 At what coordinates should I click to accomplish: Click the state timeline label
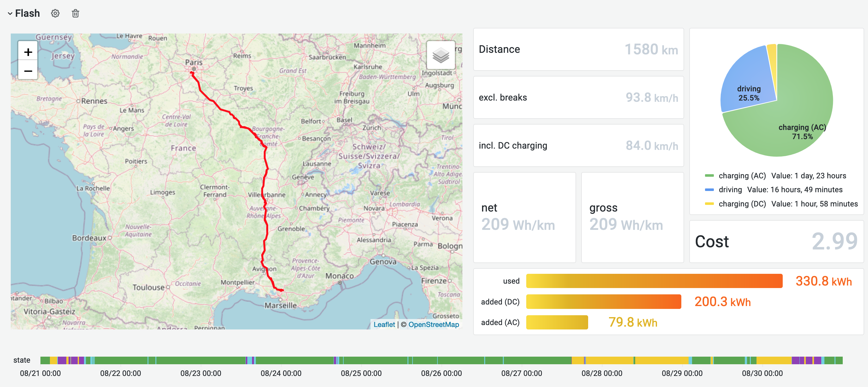pos(22,360)
